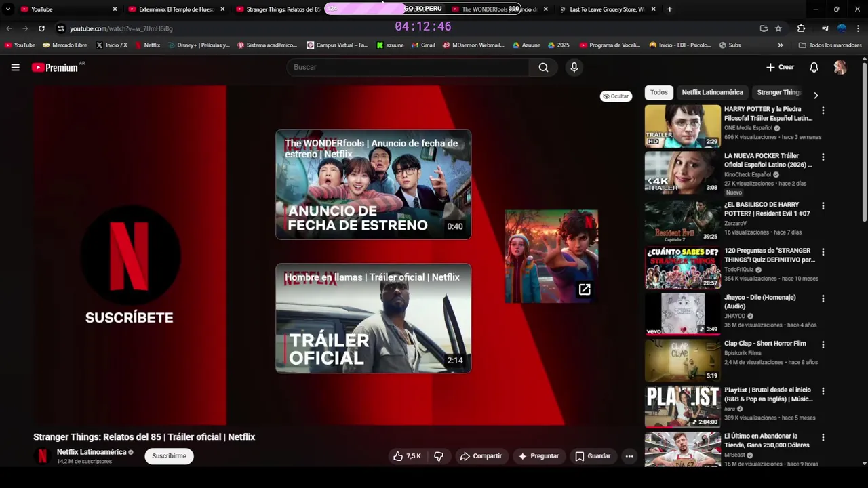
Task: Select the Stranger Things filter chip
Action: pyautogui.click(x=778, y=92)
